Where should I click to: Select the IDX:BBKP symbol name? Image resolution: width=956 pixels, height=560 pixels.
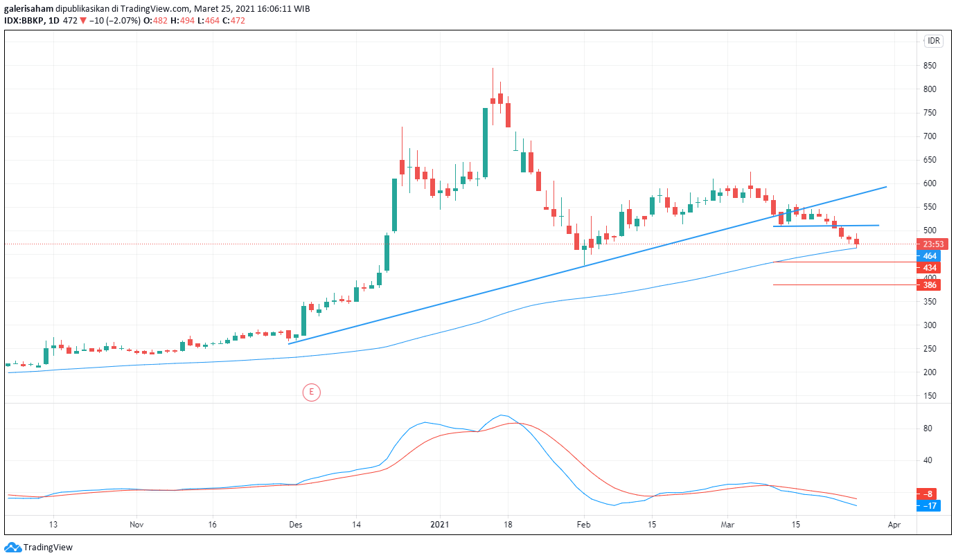(24, 21)
